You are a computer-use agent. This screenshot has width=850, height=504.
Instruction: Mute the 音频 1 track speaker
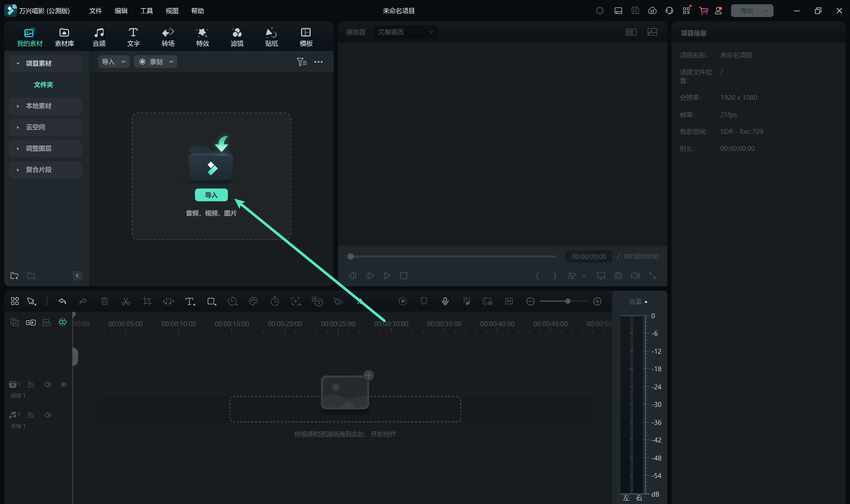click(x=48, y=415)
